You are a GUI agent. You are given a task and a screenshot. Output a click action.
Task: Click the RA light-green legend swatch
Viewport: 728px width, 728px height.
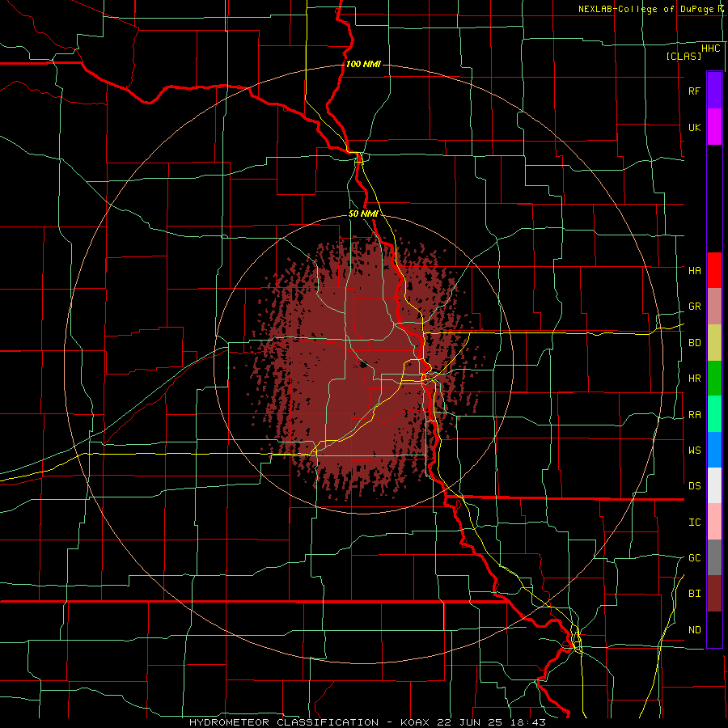point(714,414)
